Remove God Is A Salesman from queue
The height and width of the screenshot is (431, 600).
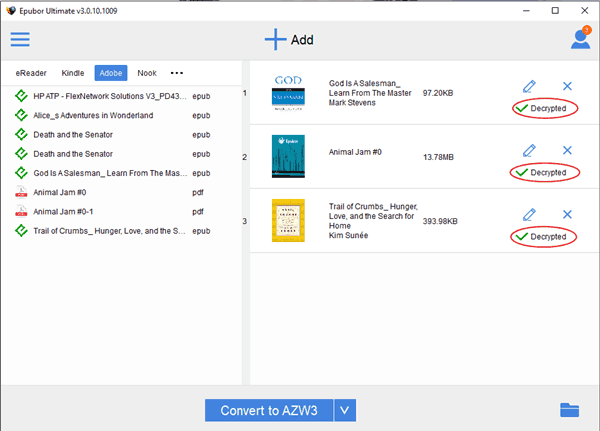click(567, 86)
